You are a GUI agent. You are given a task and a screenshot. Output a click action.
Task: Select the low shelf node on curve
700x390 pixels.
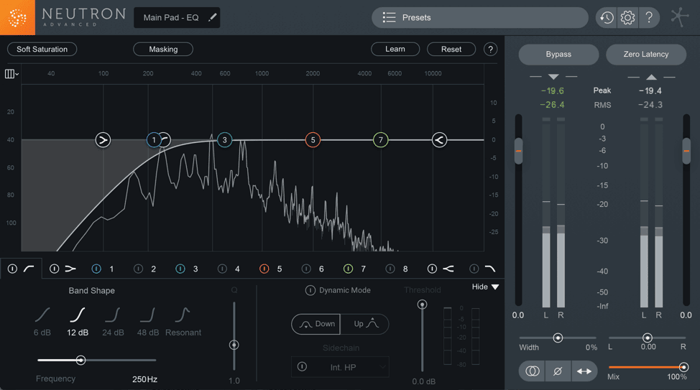[103, 140]
